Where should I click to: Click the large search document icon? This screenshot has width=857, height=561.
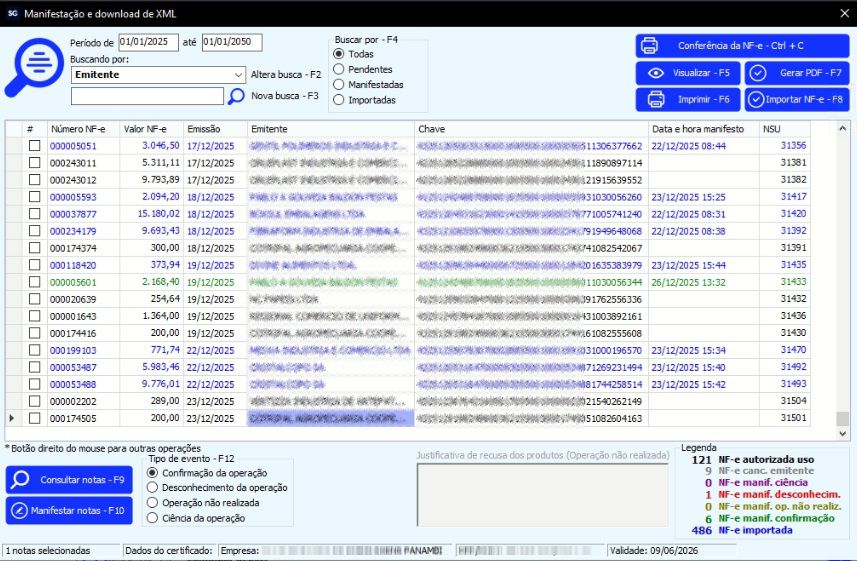coord(33,67)
